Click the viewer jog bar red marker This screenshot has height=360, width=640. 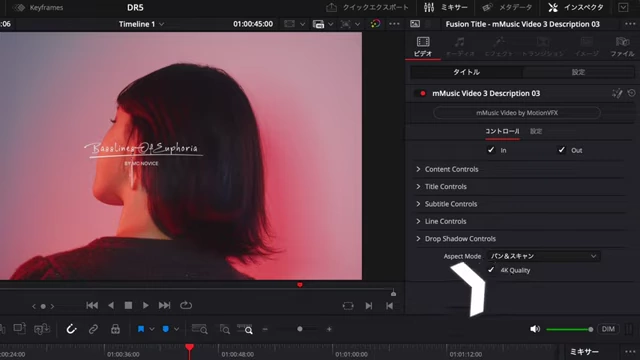pyautogui.click(x=300, y=285)
